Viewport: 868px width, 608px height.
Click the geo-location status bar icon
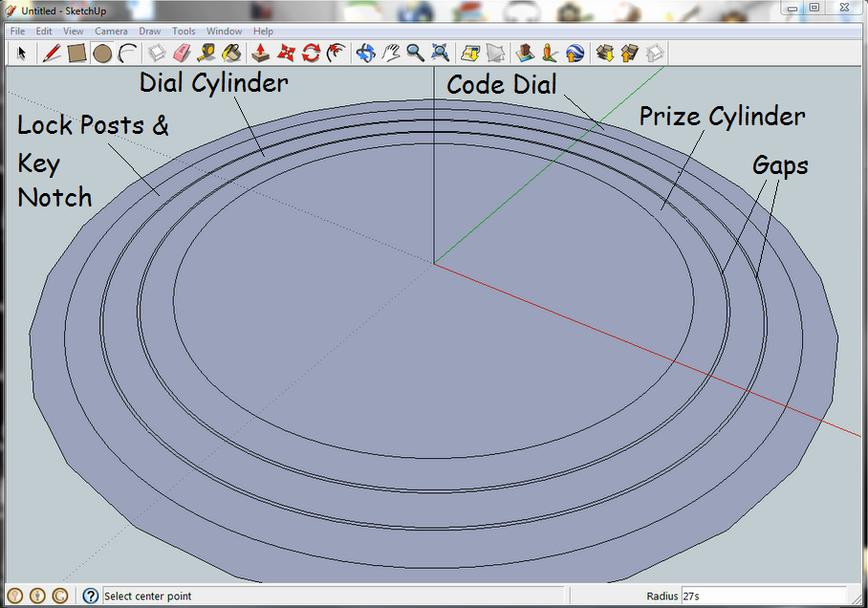pyautogui.click(x=15, y=596)
